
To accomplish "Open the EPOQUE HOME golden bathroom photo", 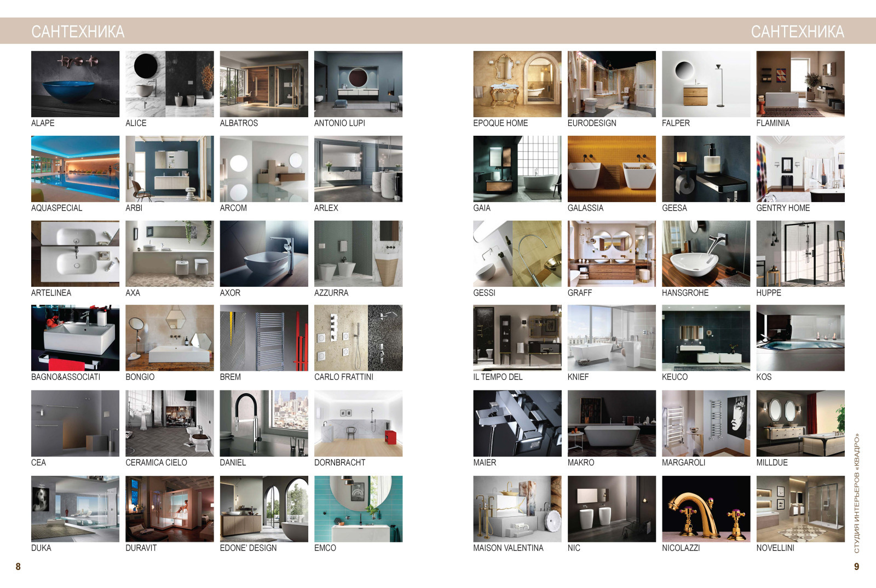I will point(517,84).
